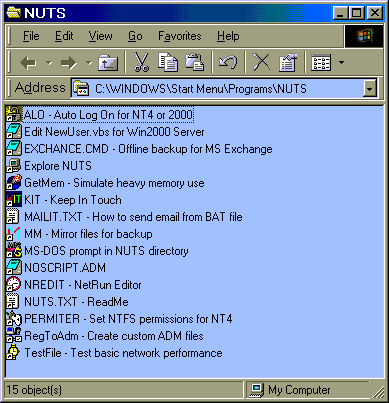Select the MS-DOS prompt shortcut icon

14,250
